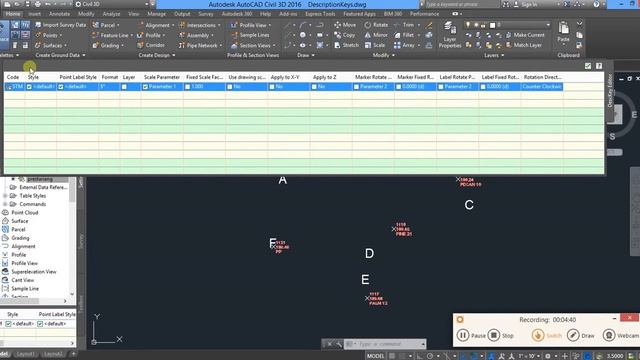
Task: Open the Annotate ribbon tab
Action: 59,14
